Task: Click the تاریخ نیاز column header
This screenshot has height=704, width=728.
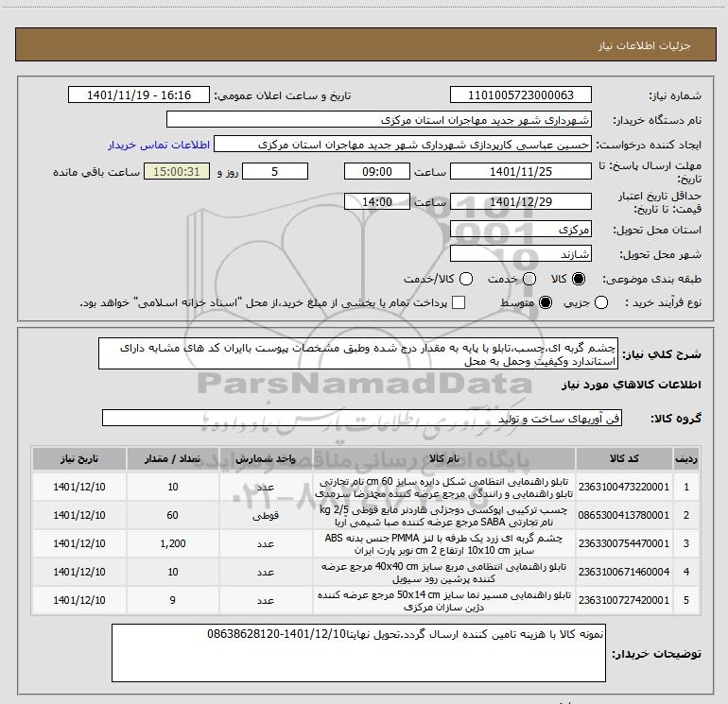Action: coord(78,459)
